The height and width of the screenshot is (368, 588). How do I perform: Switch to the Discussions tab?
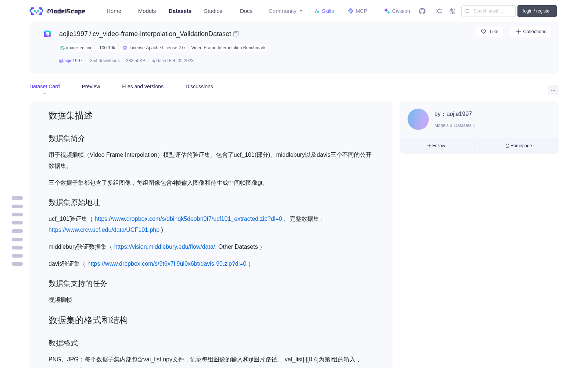tap(199, 86)
